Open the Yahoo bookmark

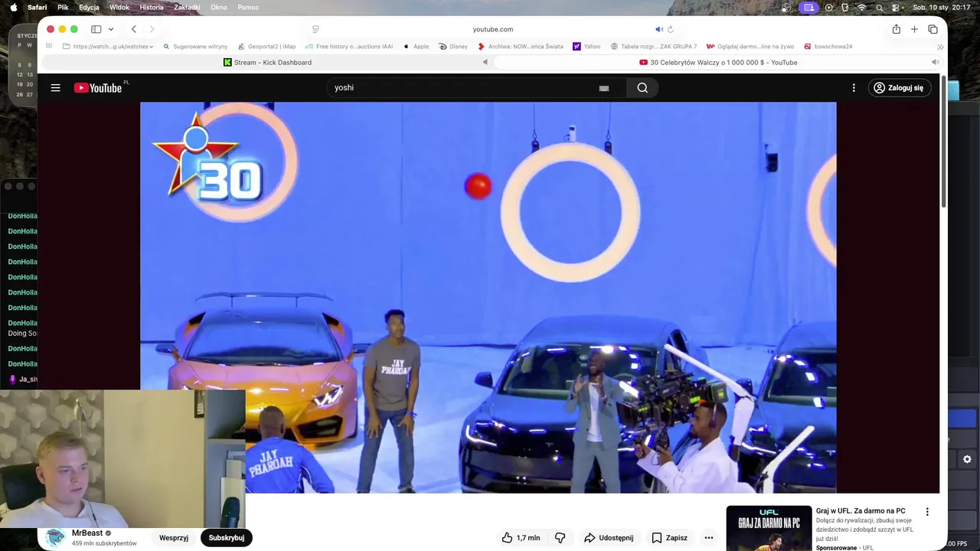586,47
